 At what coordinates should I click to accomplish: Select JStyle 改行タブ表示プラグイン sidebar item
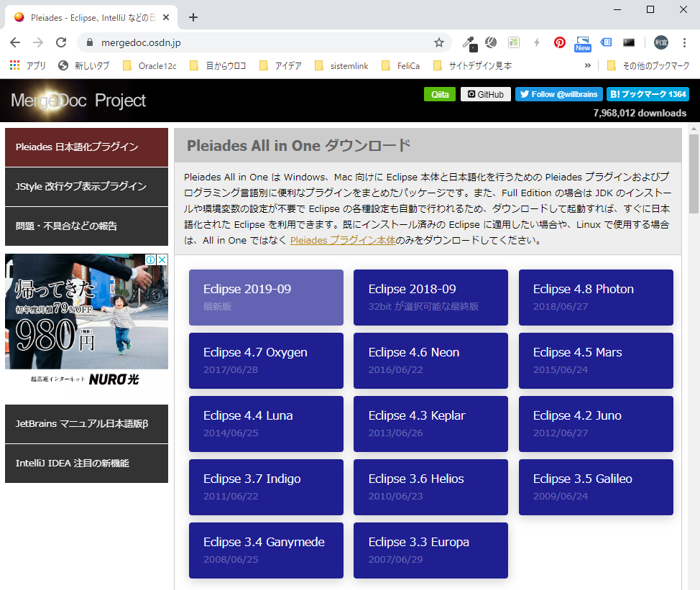point(87,187)
